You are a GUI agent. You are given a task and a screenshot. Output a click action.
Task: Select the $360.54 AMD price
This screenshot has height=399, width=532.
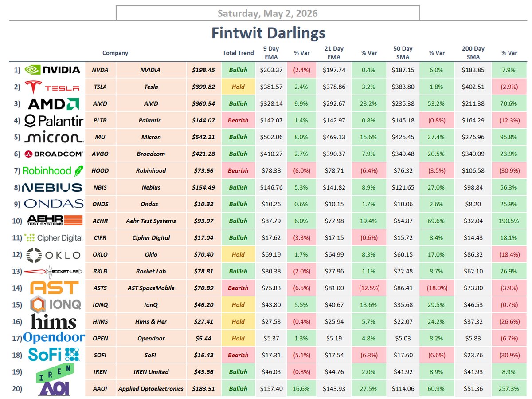[x=204, y=103]
